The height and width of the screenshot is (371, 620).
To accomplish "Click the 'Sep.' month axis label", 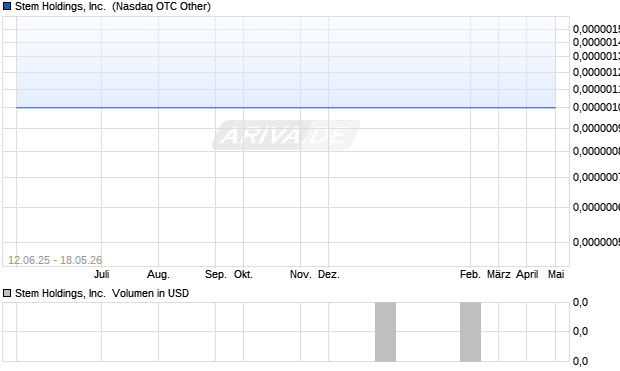I will (215, 274).
